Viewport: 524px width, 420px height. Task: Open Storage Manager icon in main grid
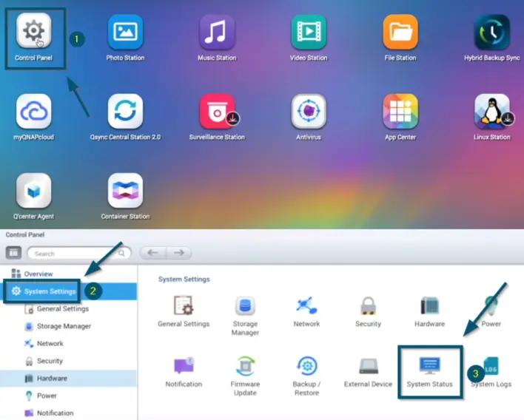tap(245, 316)
